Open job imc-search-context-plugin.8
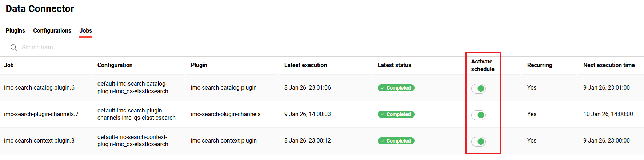The image size is (644, 160). pos(39,141)
